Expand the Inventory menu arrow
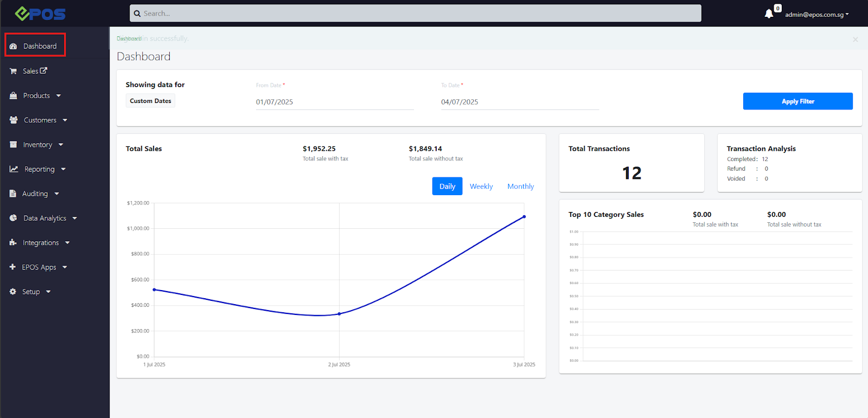Image resolution: width=868 pixels, height=418 pixels. pos(61,145)
